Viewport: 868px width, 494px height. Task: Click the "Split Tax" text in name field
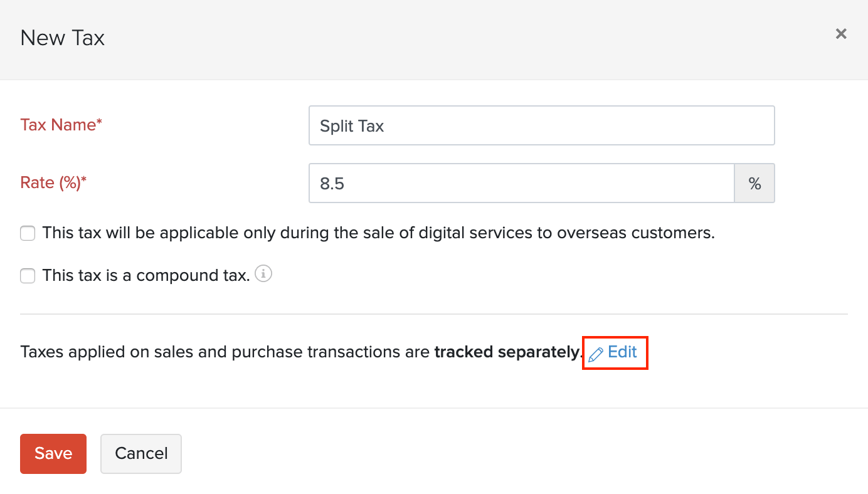[352, 126]
